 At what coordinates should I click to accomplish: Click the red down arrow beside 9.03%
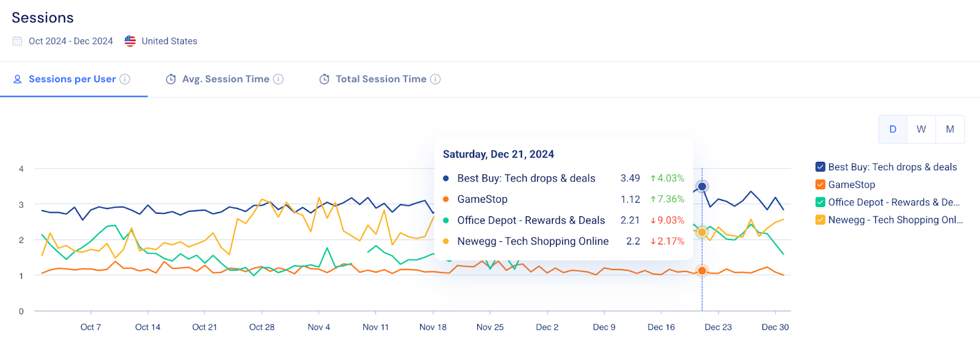tap(653, 220)
